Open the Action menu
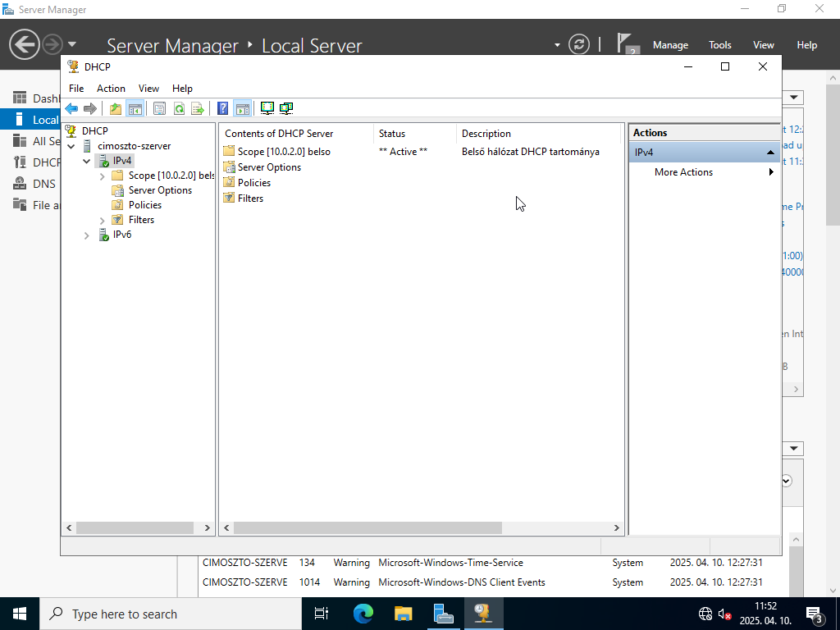840x630 pixels. click(x=111, y=89)
